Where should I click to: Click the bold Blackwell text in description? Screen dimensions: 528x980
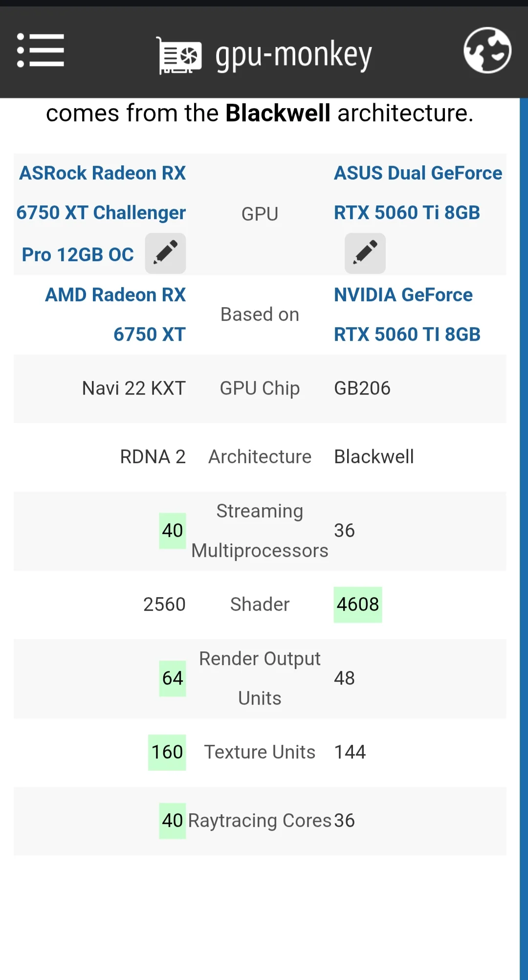(x=278, y=113)
